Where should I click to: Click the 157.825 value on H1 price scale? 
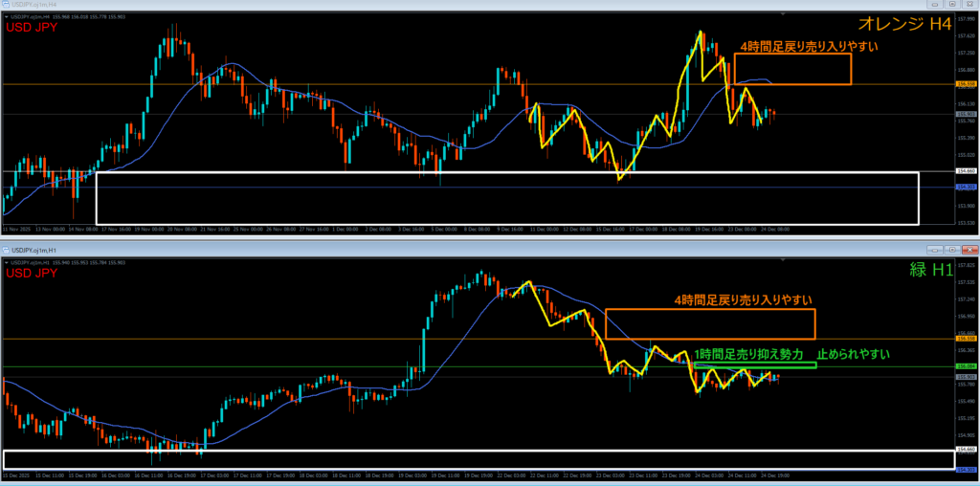pyautogui.click(x=966, y=265)
